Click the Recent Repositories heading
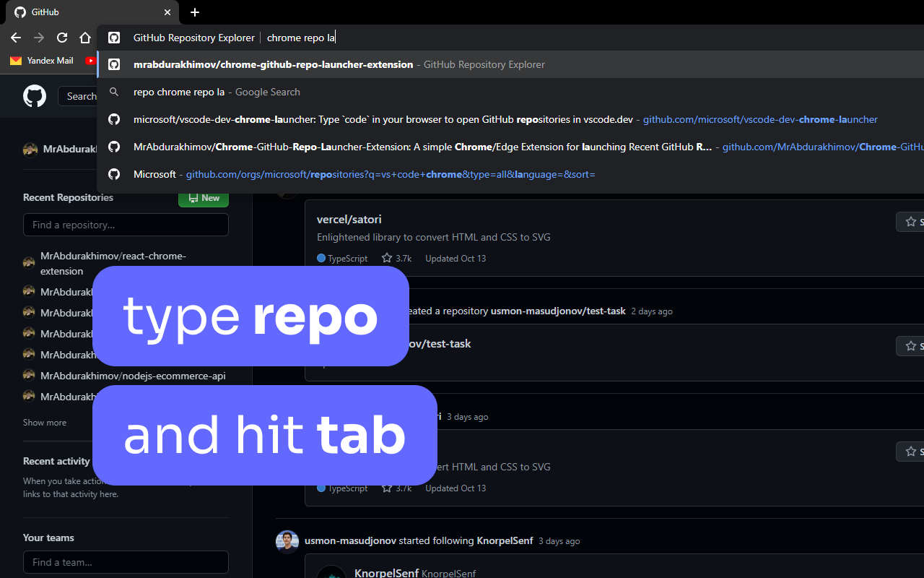Image resolution: width=924 pixels, height=578 pixels. click(68, 197)
